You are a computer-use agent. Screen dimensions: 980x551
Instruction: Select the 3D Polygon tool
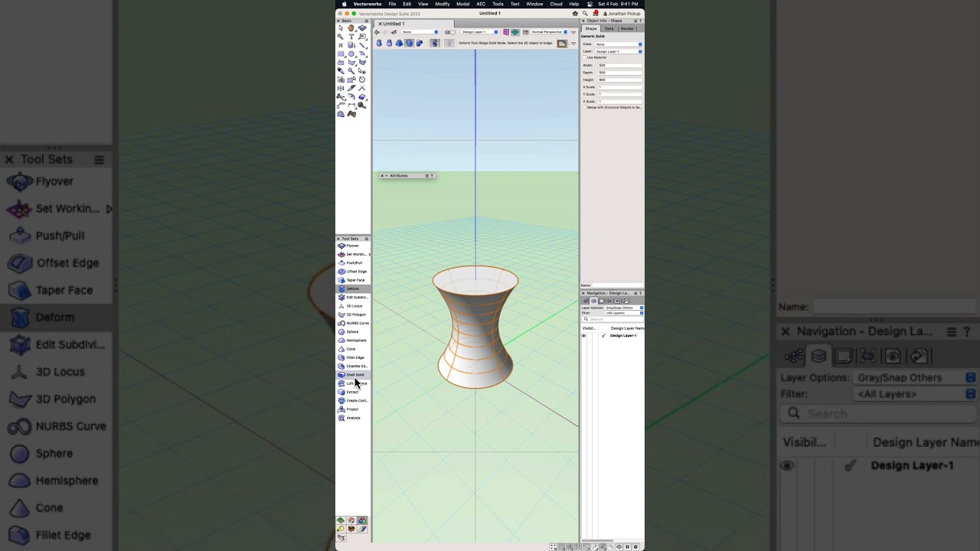(353, 315)
